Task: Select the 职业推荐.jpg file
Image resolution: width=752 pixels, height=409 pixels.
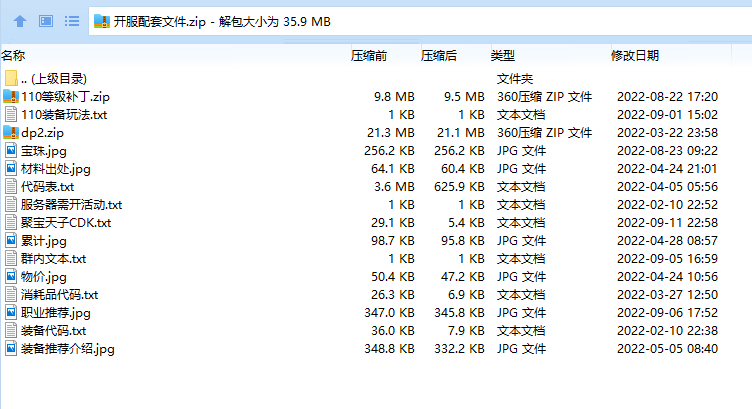Action: [55, 313]
